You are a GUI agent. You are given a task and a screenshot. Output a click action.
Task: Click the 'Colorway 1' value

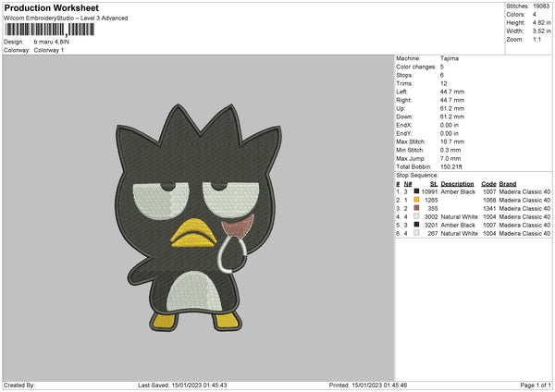point(49,50)
